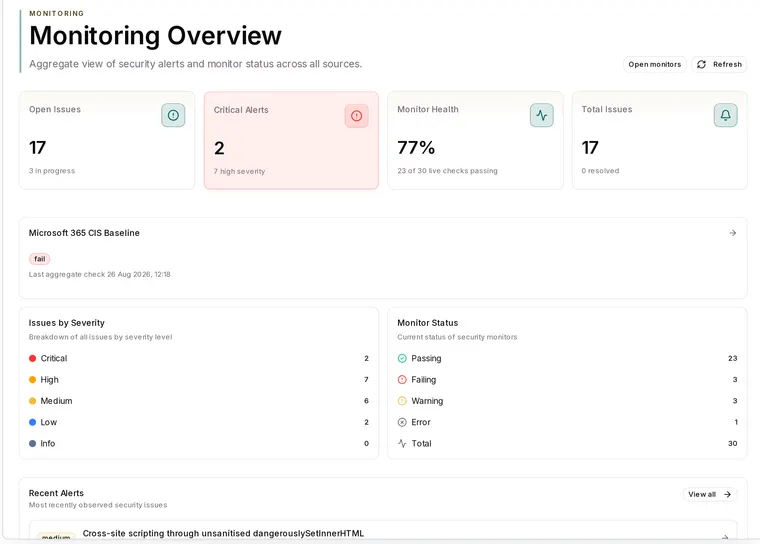Click the Monitor Status heading

pos(428,323)
